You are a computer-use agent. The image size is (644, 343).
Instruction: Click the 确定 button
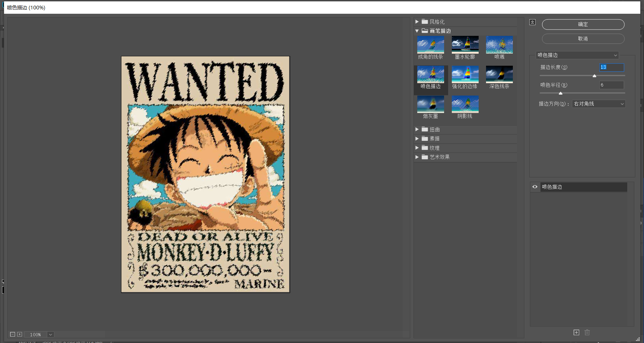coord(583,24)
